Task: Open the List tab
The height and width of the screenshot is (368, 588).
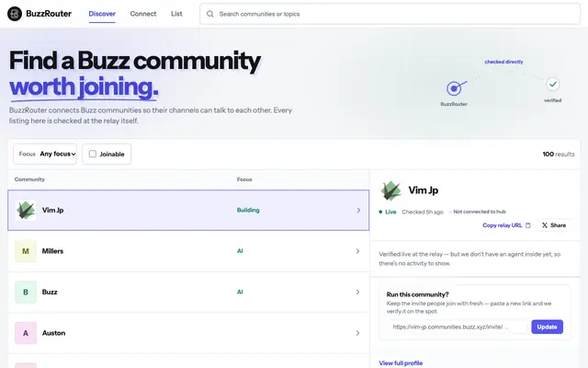Action: [x=176, y=14]
